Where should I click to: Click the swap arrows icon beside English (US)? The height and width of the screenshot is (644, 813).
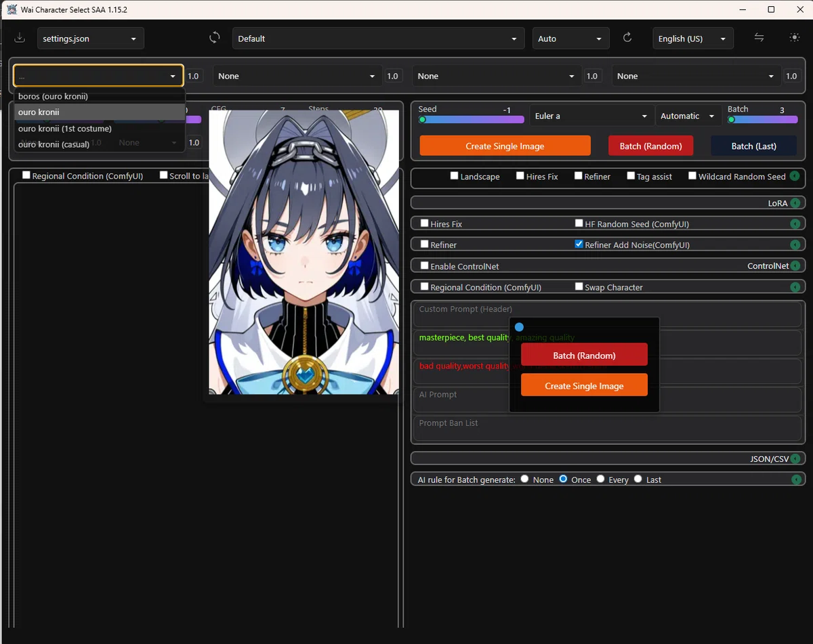coord(759,38)
